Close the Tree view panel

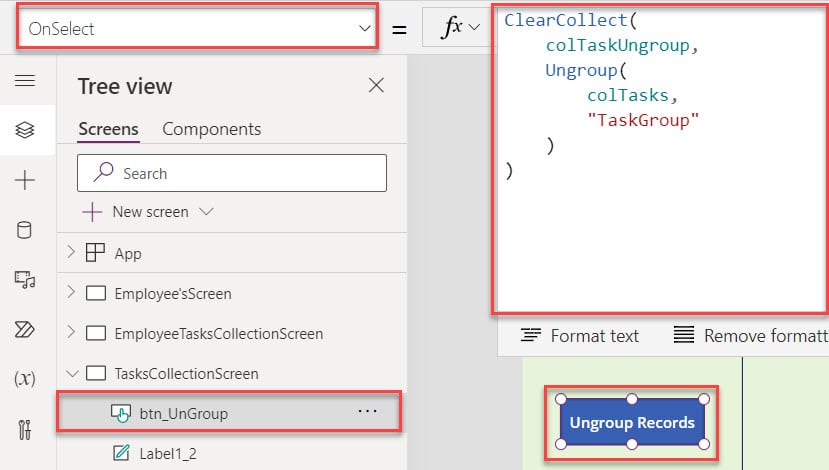(x=376, y=85)
